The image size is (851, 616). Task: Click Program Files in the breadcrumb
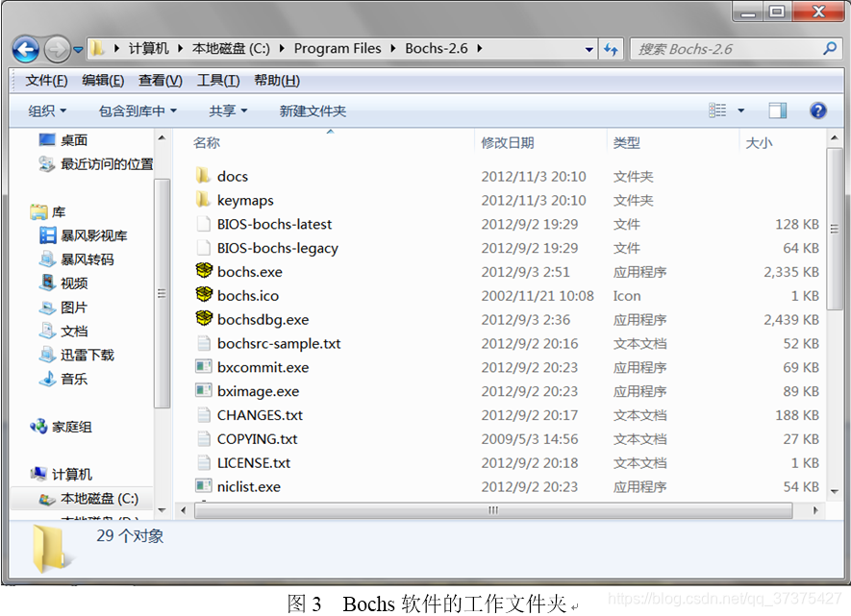pyautogui.click(x=338, y=49)
